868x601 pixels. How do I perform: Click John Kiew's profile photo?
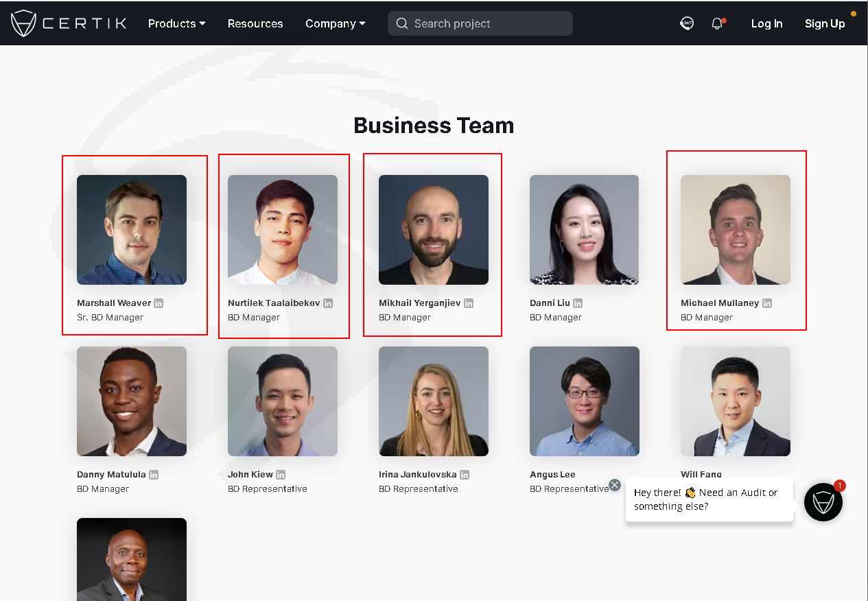pos(283,401)
